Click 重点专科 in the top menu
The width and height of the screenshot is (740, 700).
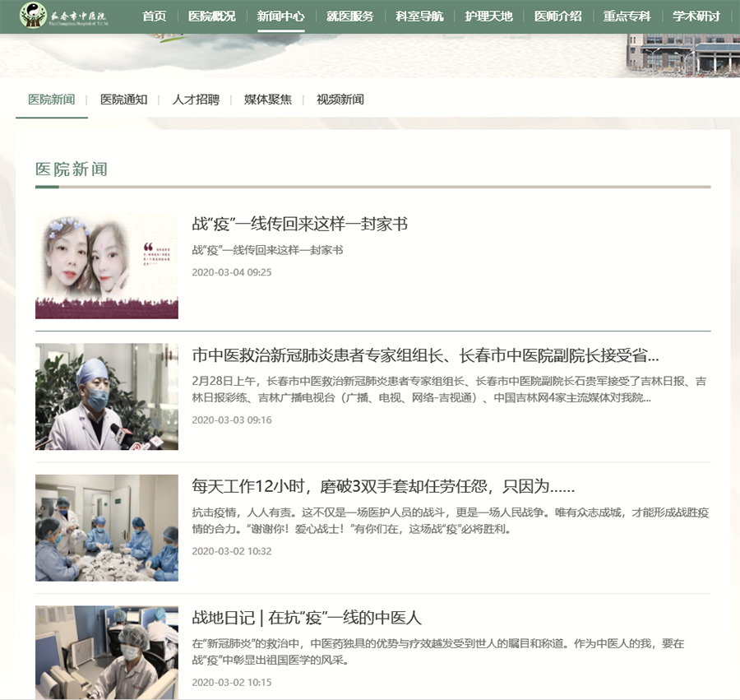coord(627,16)
